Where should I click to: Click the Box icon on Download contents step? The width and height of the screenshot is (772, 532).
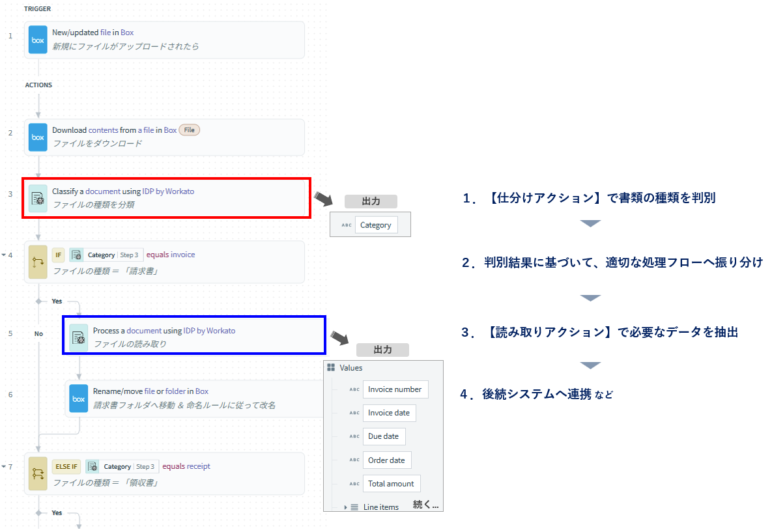pos(38,137)
